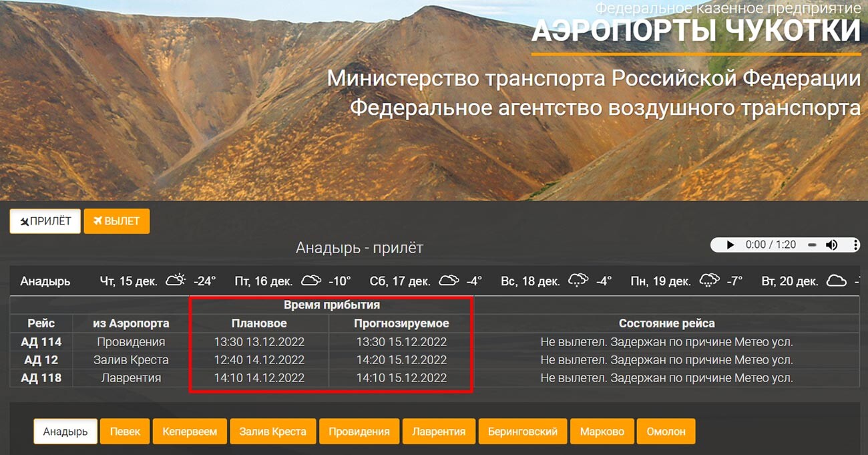Select the Анадырь airport tab
868x455 pixels.
coord(65,431)
